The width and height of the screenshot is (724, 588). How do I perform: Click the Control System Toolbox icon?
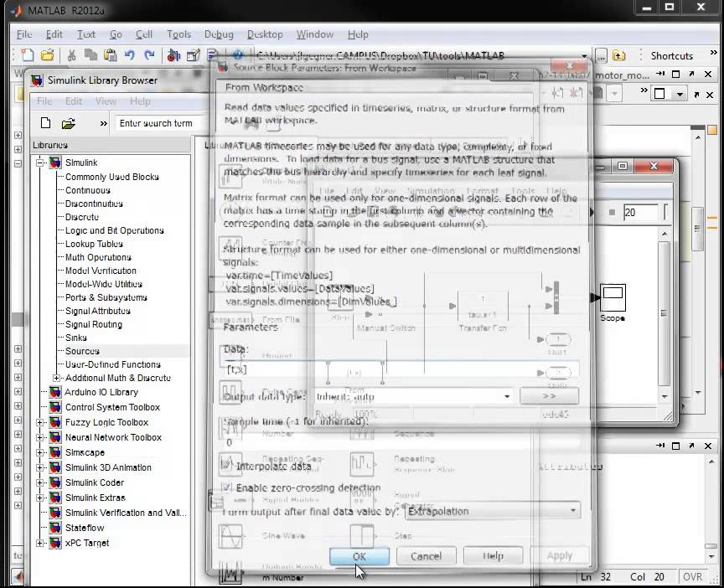(55, 407)
